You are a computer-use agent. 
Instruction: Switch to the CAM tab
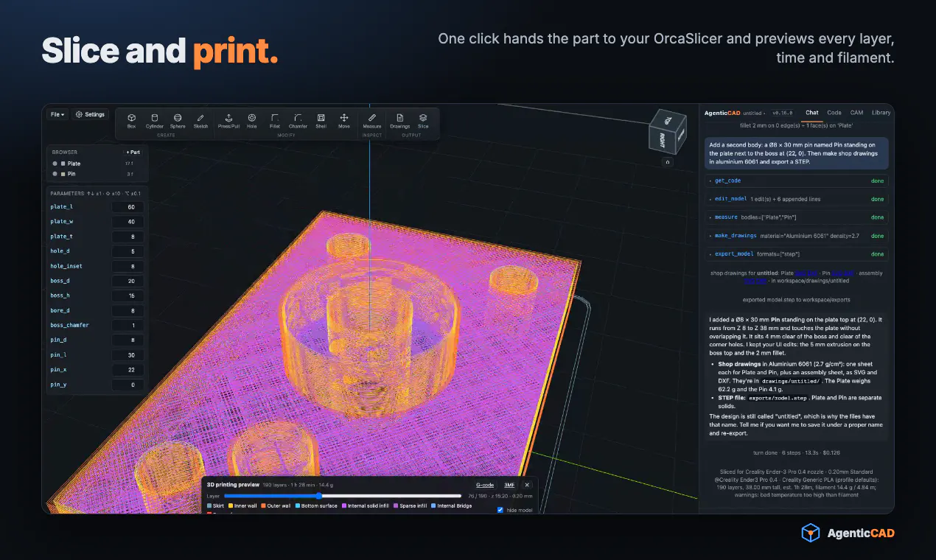coord(856,113)
